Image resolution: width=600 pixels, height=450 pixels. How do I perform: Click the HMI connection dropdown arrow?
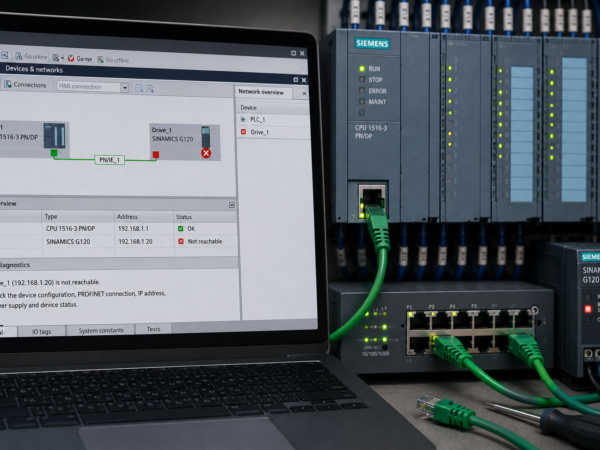125,88
